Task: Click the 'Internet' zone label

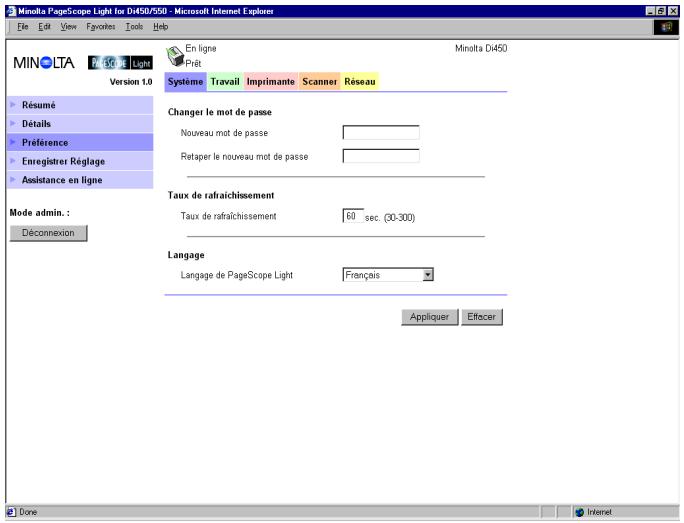Action: click(599, 512)
